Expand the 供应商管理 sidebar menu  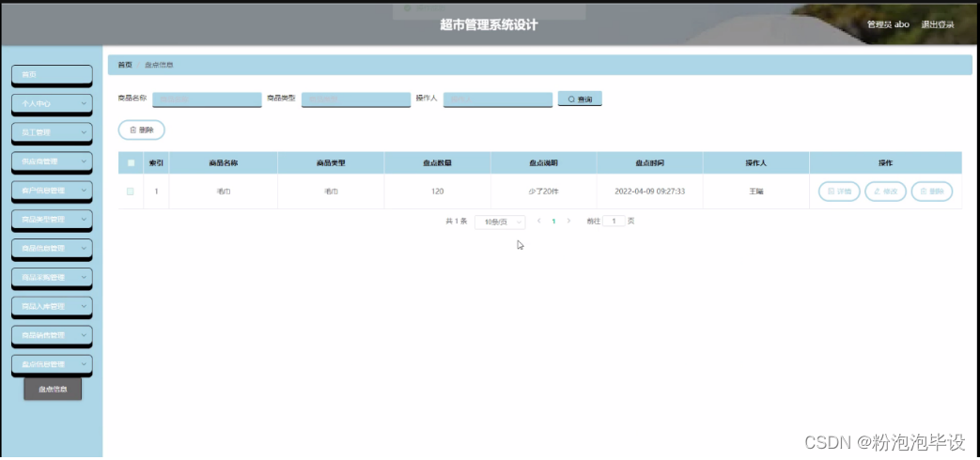pos(52,161)
